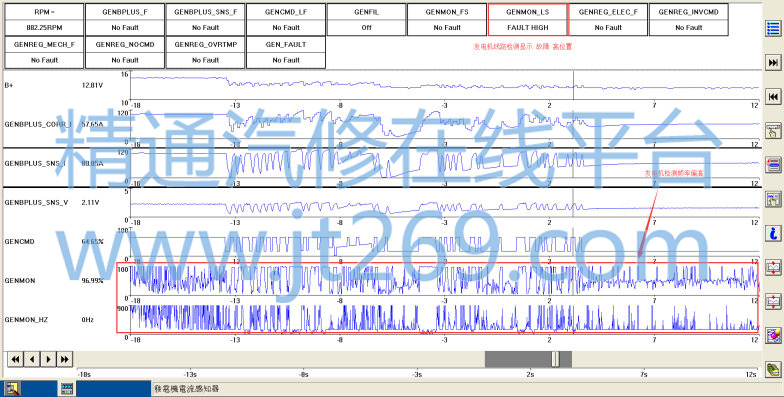Select the RPM parameter box
The width and height of the screenshot is (784, 397).
click(x=44, y=20)
